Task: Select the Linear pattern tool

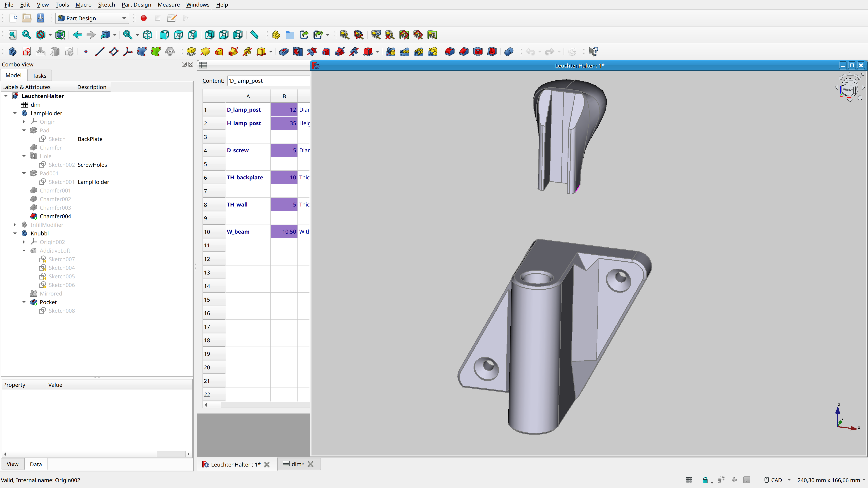Action: pyautogui.click(x=405, y=52)
